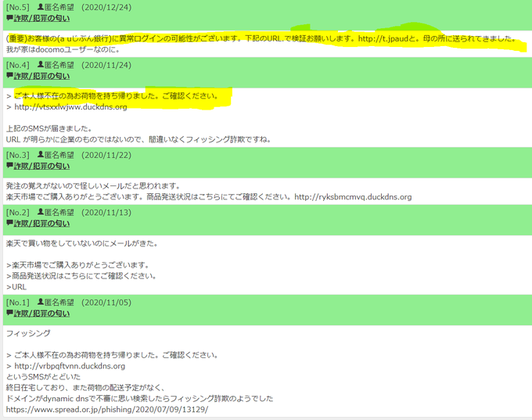Open the 詐欺/犯罪の匂い link in post No.1

[x=41, y=314]
